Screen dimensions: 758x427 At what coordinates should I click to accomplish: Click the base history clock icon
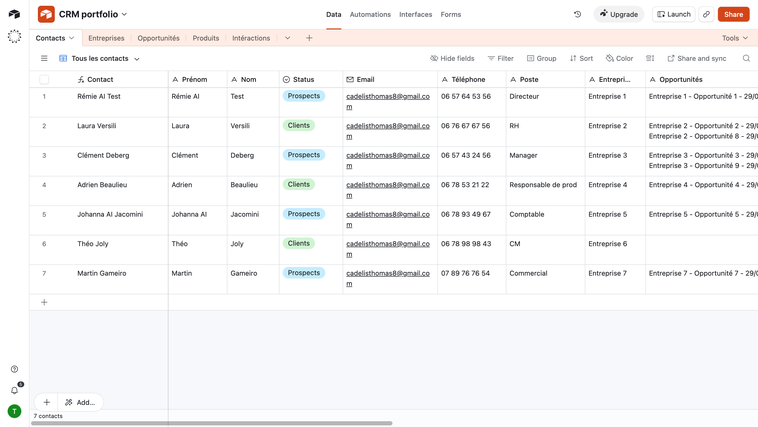coord(577,15)
